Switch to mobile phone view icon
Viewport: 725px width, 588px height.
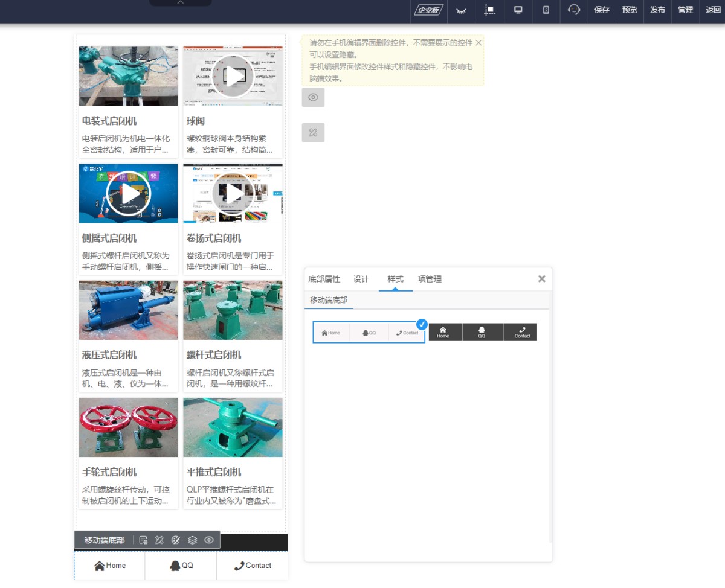pos(546,10)
